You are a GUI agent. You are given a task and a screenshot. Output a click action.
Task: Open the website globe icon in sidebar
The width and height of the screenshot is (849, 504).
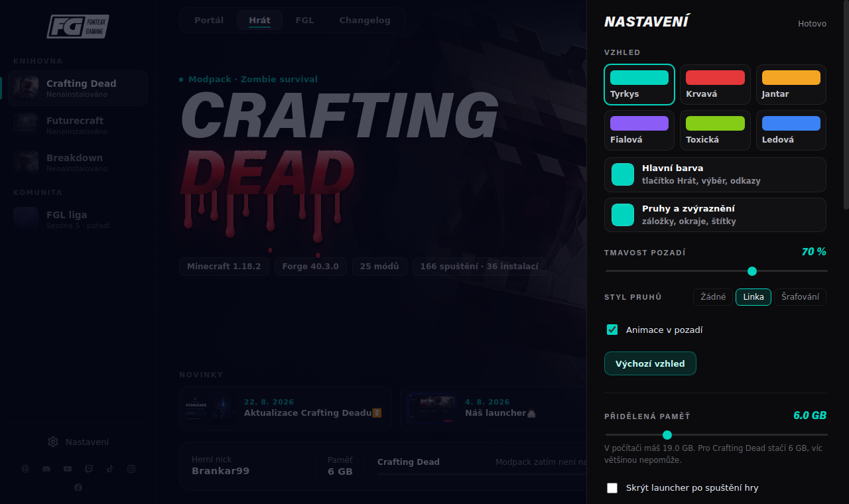(25, 469)
